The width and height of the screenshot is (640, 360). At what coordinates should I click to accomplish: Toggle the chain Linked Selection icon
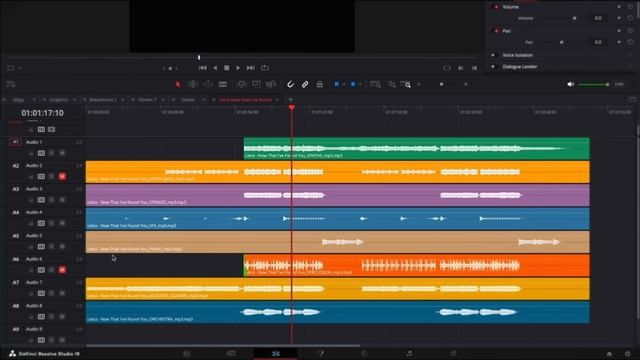click(x=305, y=84)
